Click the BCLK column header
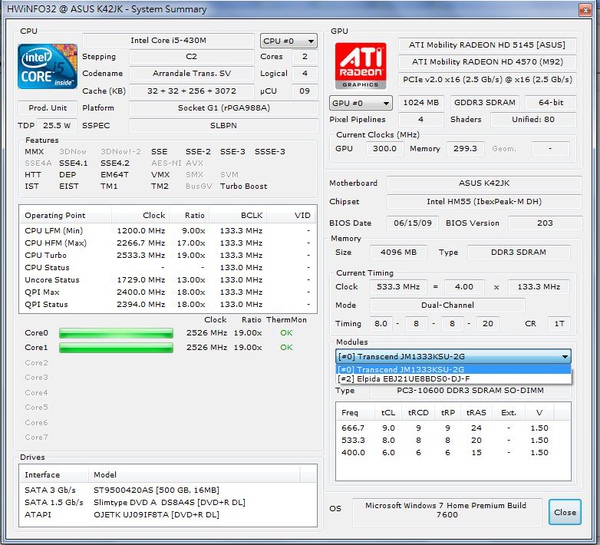The image size is (600, 545). point(238,215)
